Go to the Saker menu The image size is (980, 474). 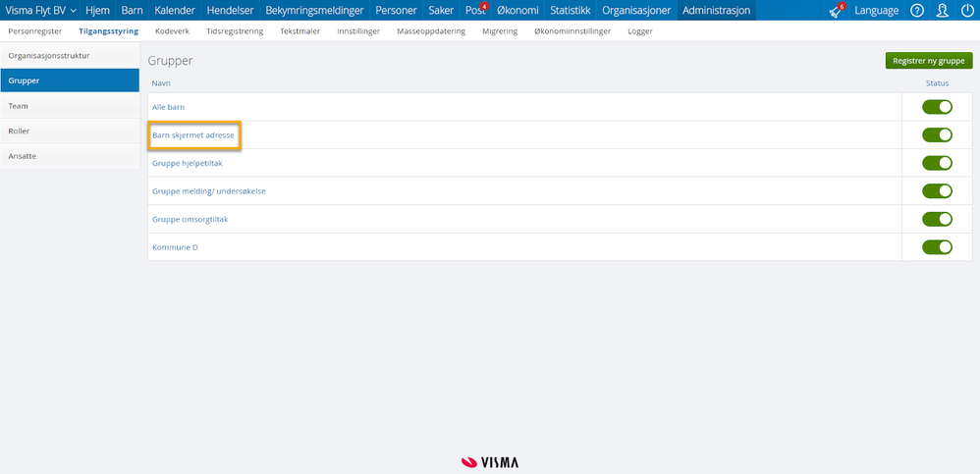point(441,11)
